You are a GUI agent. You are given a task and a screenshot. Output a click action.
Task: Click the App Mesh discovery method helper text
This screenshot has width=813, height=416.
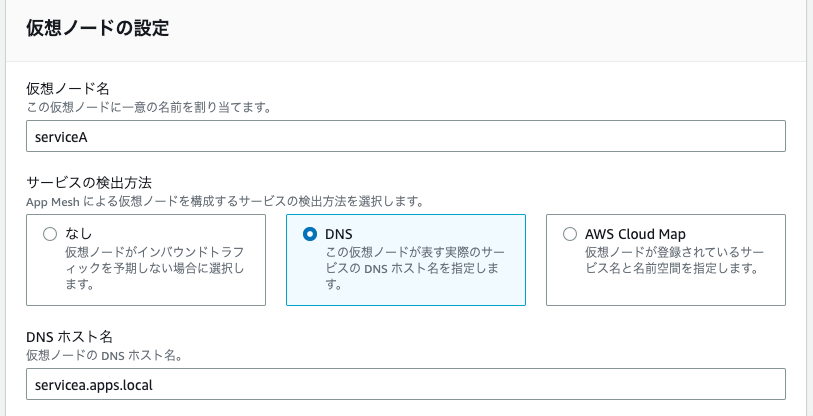[225, 202]
